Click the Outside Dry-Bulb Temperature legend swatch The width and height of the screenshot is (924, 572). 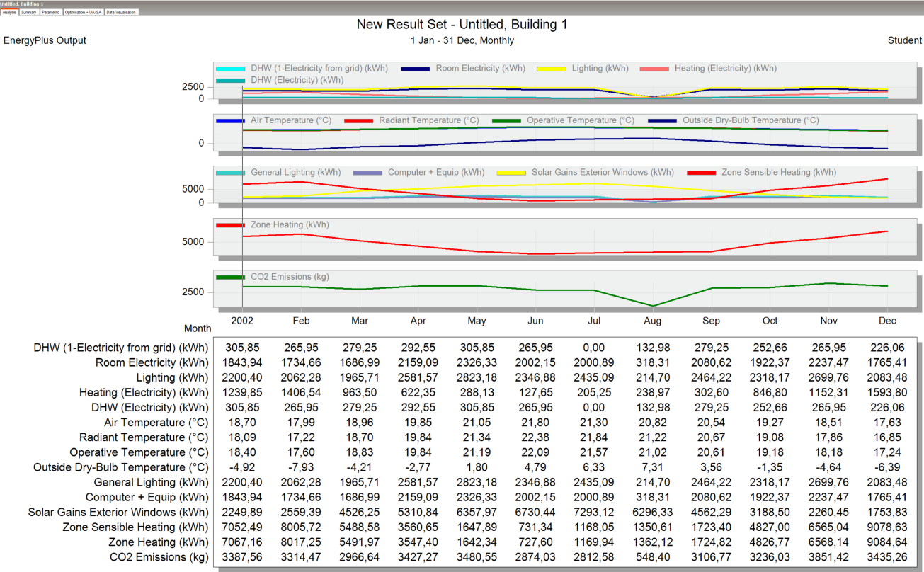tap(662, 120)
